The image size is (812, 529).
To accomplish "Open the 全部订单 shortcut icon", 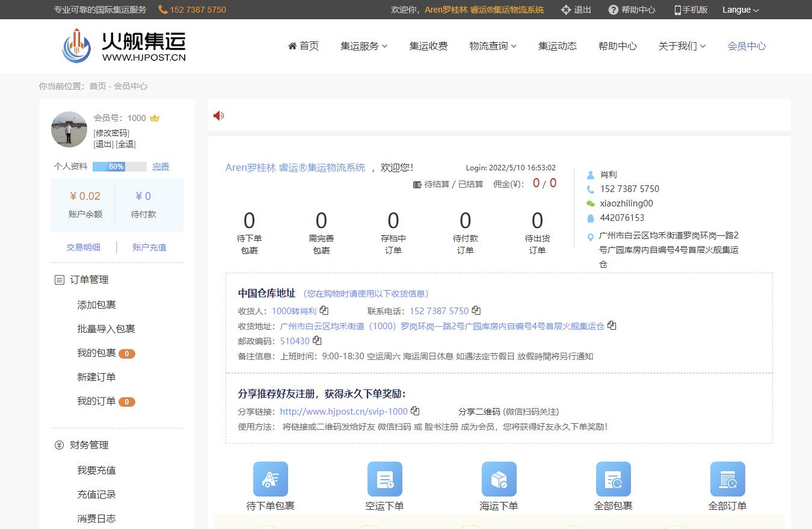I will coord(728,479).
